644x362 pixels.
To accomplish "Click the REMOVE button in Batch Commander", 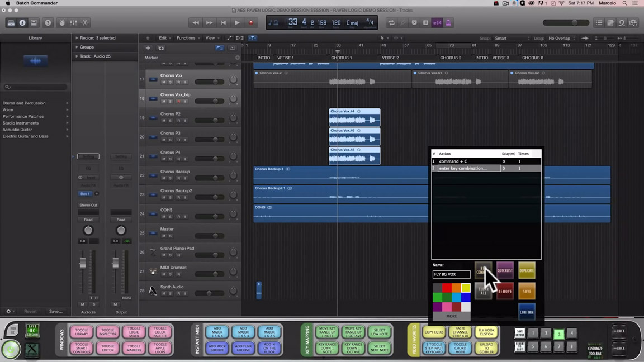I will click(x=505, y=292).
